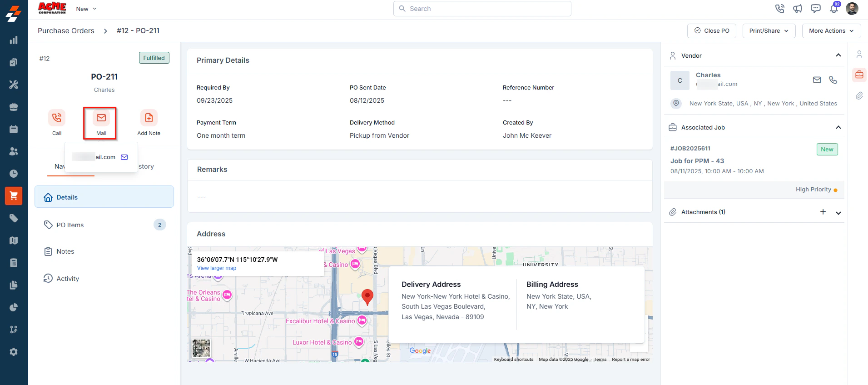Open the clipboard checklist sidebar icon

pos(14,62)
